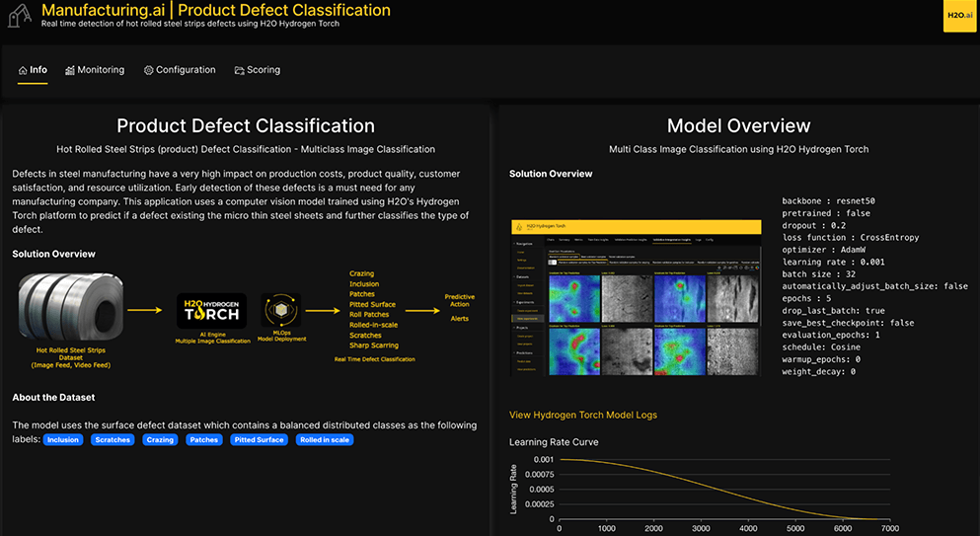
Task: Click the Rolled in scale label tag
Action: (325, 439)
